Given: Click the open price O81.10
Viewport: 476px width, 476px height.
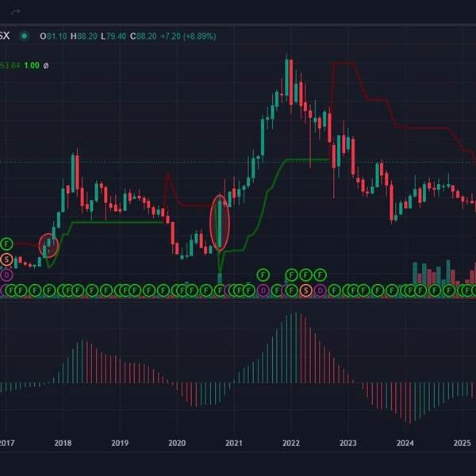Looking at the screenshot, I should click(53, 36).
